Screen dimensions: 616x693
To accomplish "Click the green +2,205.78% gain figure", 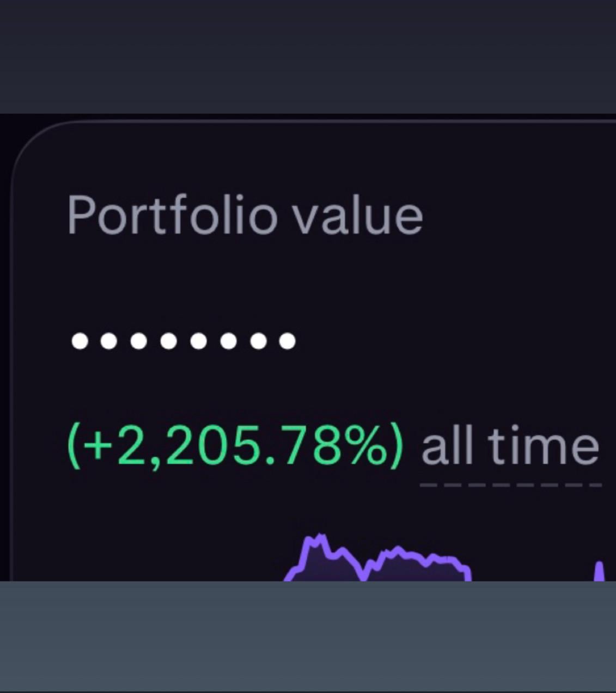I will (235, 446).
